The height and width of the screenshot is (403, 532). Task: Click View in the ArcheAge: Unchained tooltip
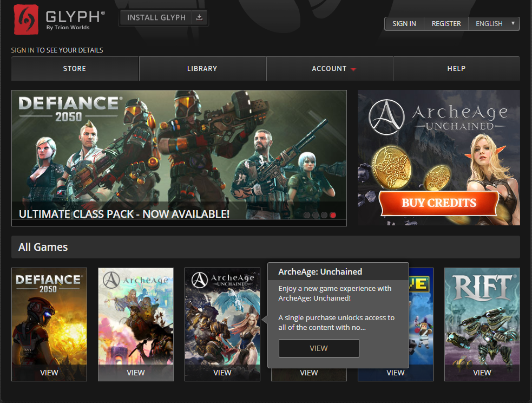pos(319,348)
